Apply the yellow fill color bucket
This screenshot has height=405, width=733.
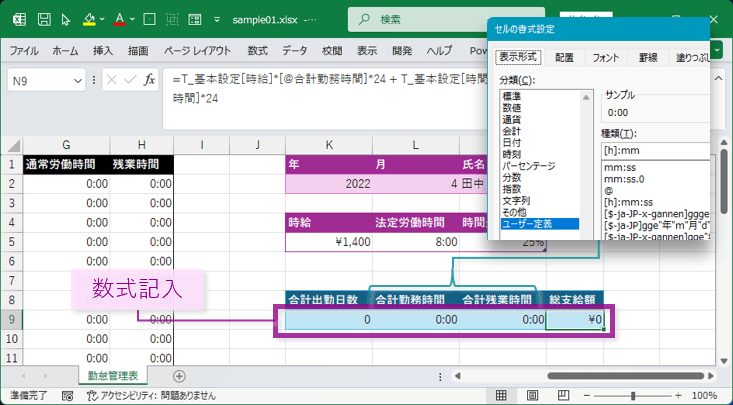(89, 20)
